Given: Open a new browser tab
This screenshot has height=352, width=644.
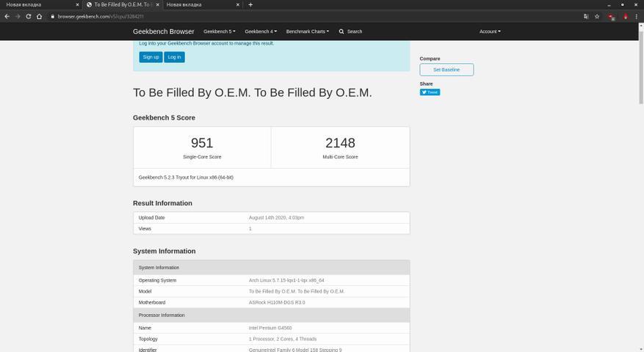Looking at the screenshot, I should (x=250, y=4).
